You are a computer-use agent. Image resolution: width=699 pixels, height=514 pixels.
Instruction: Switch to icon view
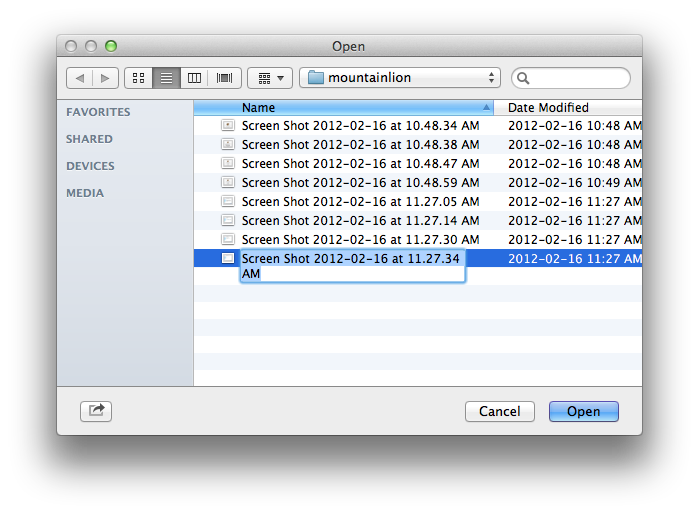139,78
